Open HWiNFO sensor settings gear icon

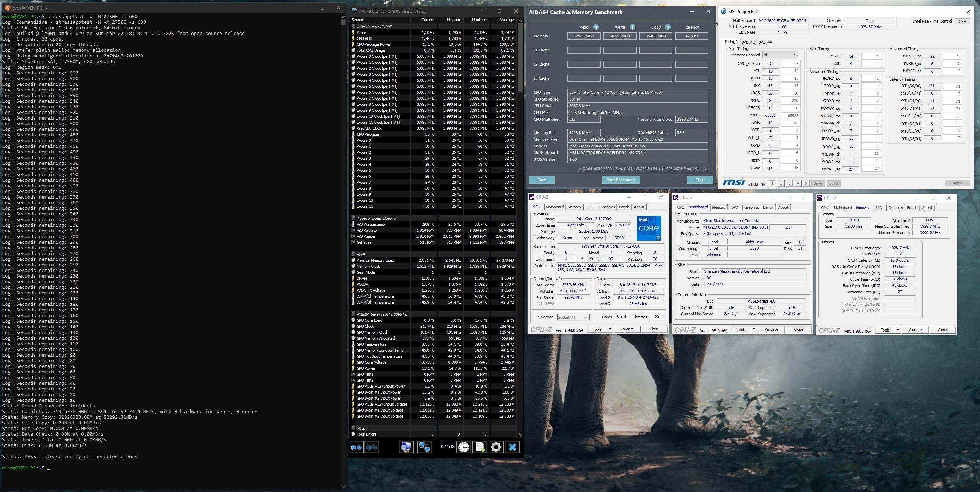point(496,447)
